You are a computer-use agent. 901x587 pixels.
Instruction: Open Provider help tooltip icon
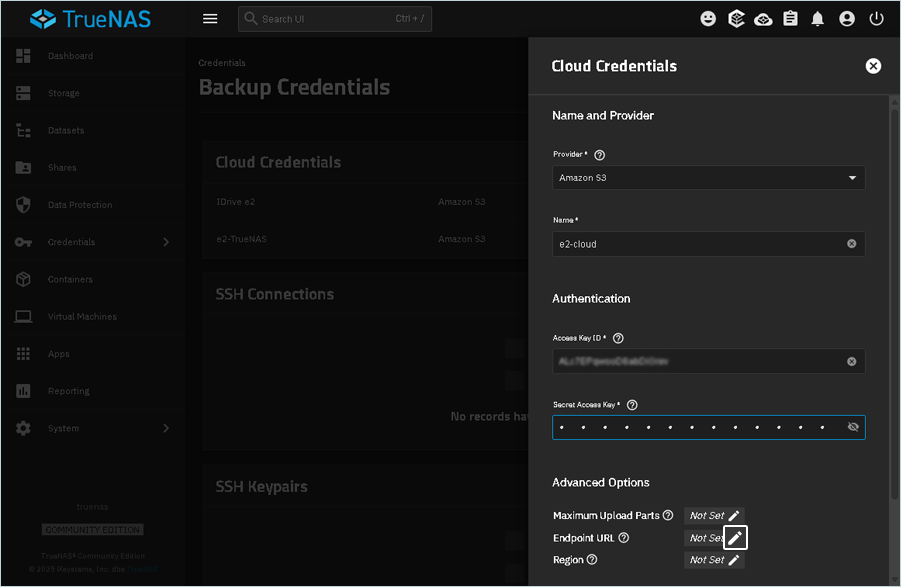pos(599,155)
